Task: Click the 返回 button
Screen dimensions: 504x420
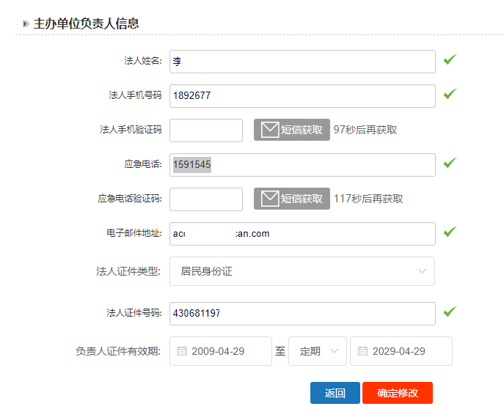Action: coord(335,393)
